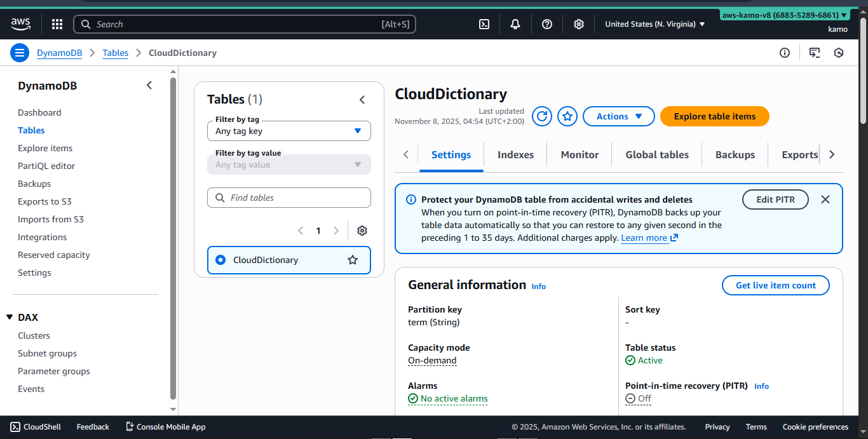Star CloudDictionary table in the header
Viewport: 868px width, 439px height.
(567, 116)
